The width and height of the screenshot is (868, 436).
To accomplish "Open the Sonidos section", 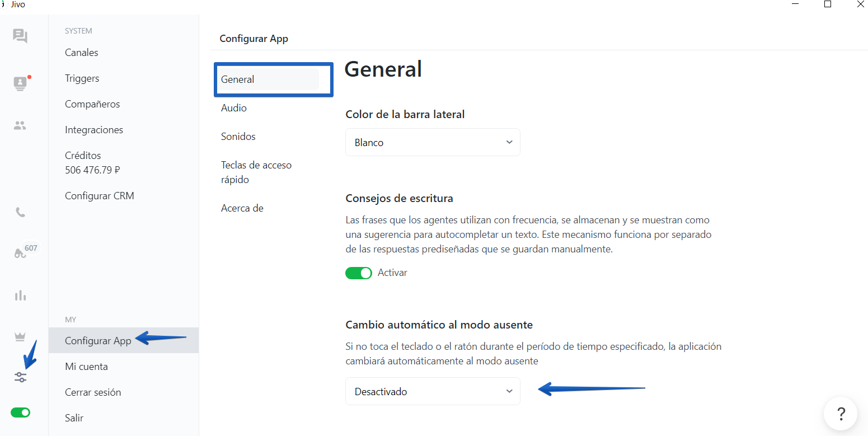I will pyautogui.click(x=238, y=136).
